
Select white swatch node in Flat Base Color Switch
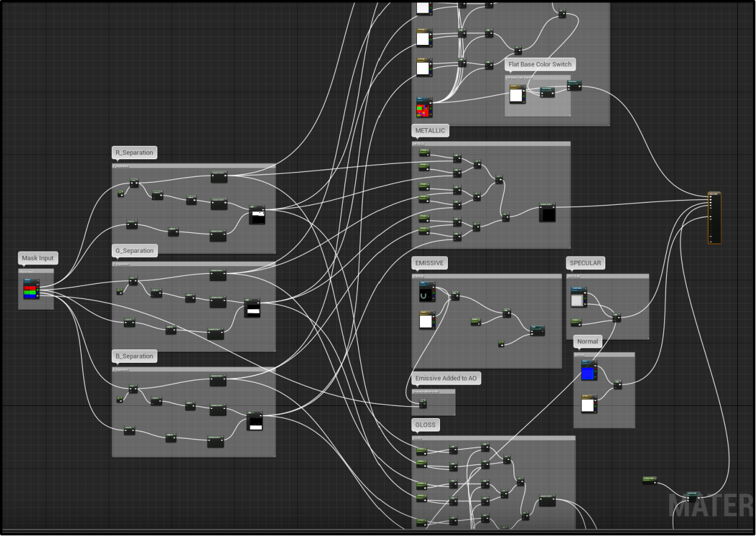click(517, 94)
